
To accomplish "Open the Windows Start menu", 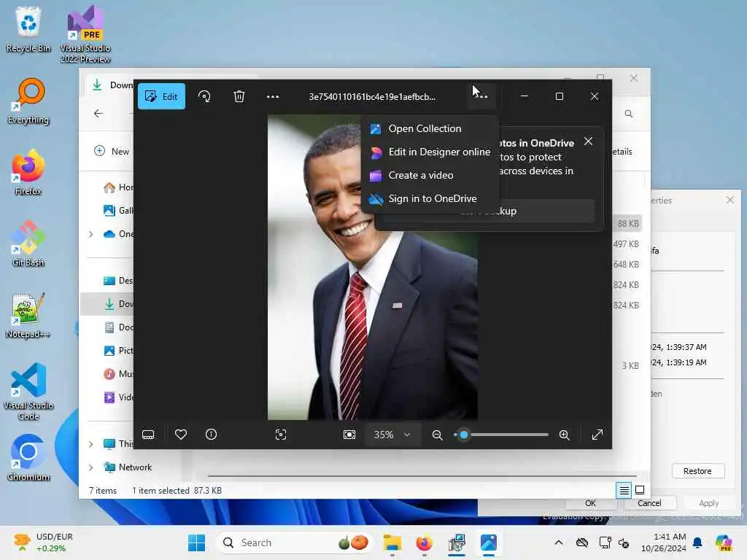I will [x=196, y=542].
